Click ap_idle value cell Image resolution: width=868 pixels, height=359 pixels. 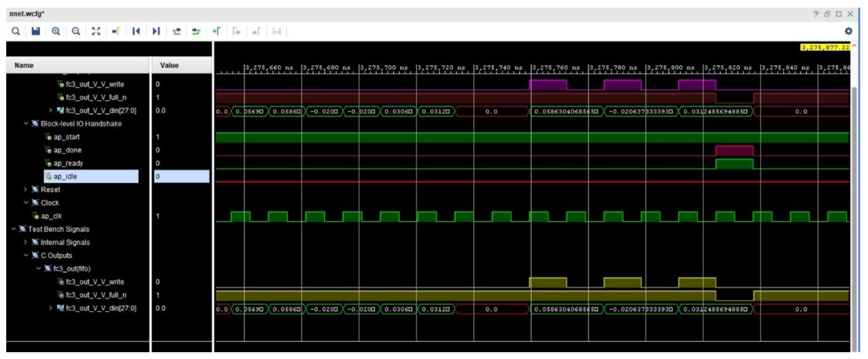click(182, 176)
